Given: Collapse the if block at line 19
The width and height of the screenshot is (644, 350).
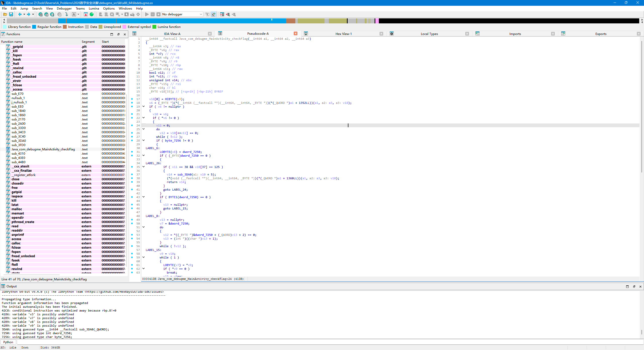Looking at the screenshot, I should click(x=144, y=106).
